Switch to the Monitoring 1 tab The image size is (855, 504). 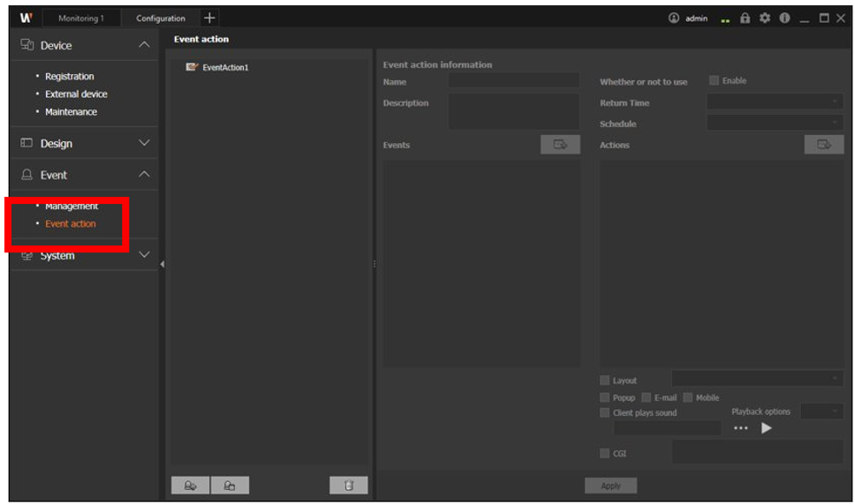(79, 19)
